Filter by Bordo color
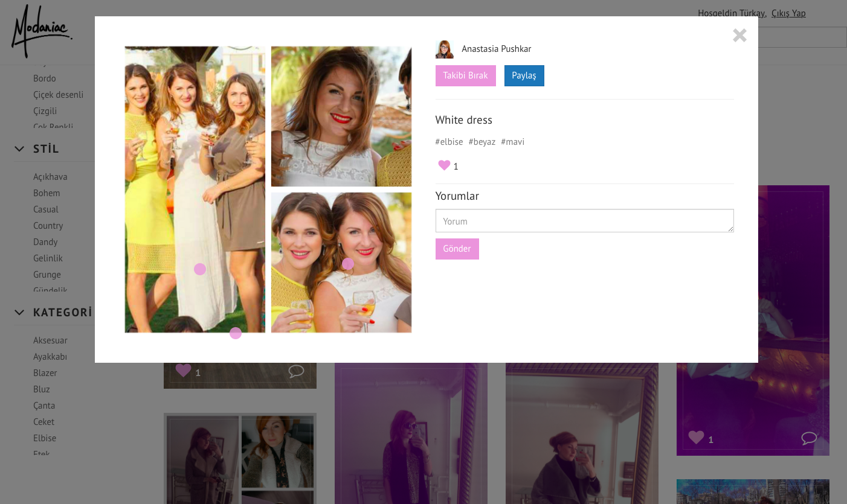Image resolution: width=847 pixels, height=504 pixels. pos(45,78)
